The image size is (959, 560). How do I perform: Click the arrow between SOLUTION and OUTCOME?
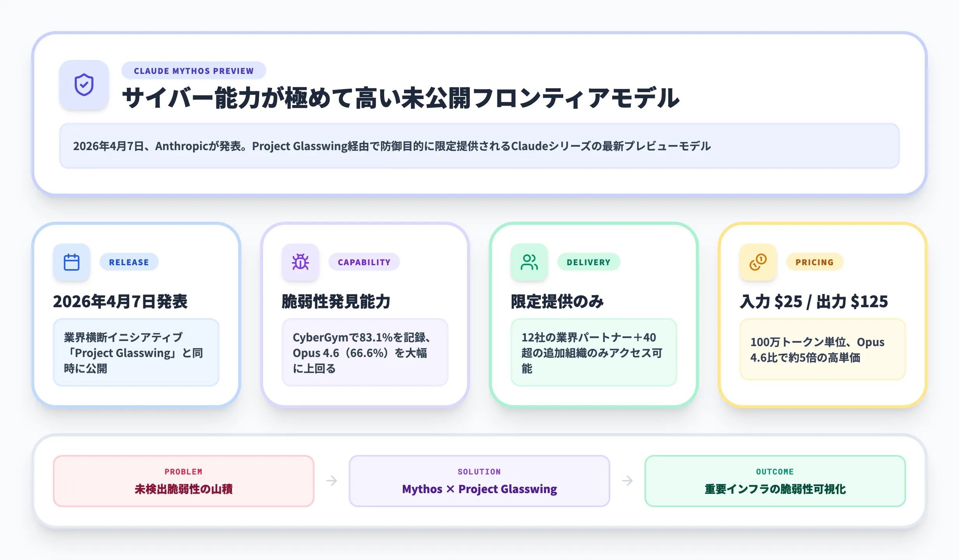coord(627,481)
